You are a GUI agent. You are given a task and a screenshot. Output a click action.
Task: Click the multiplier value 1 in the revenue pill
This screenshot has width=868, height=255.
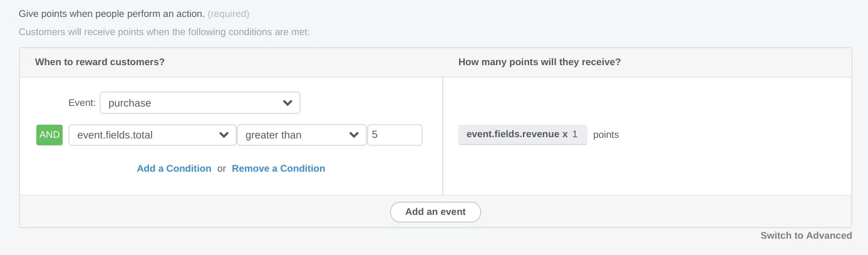coord(575,134)
